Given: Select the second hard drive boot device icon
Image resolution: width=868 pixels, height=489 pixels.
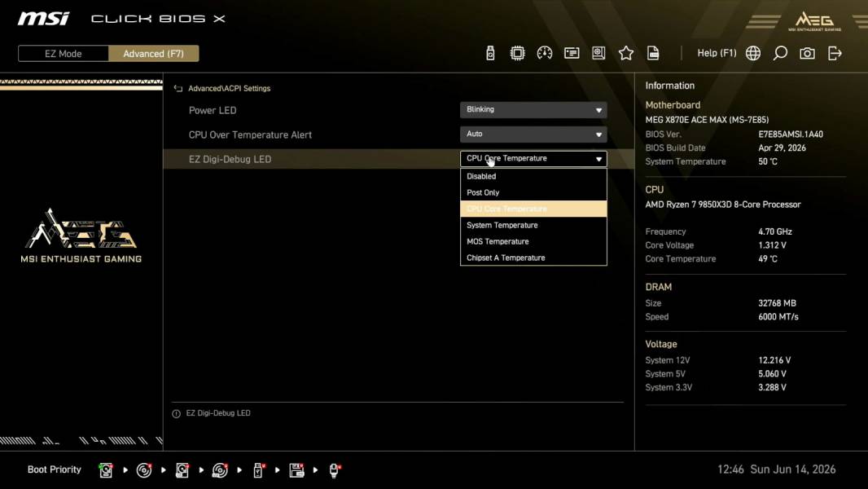Looking at the screenshot, I should click(x=182, y=470).
